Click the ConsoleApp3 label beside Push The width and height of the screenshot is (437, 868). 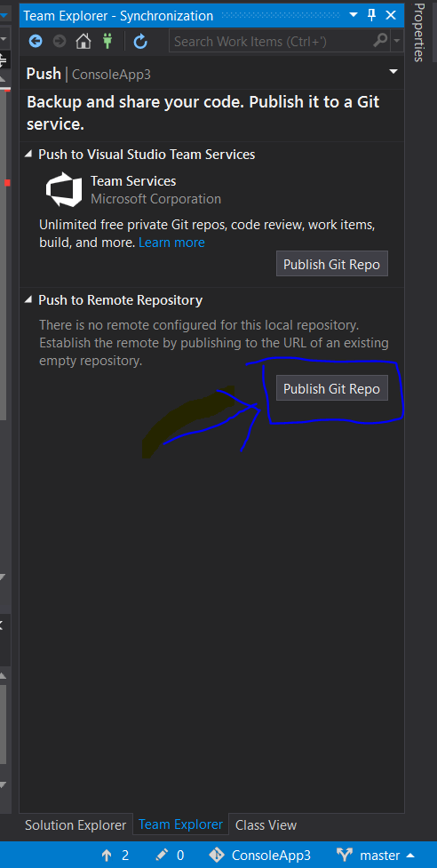tap(111, 74)
